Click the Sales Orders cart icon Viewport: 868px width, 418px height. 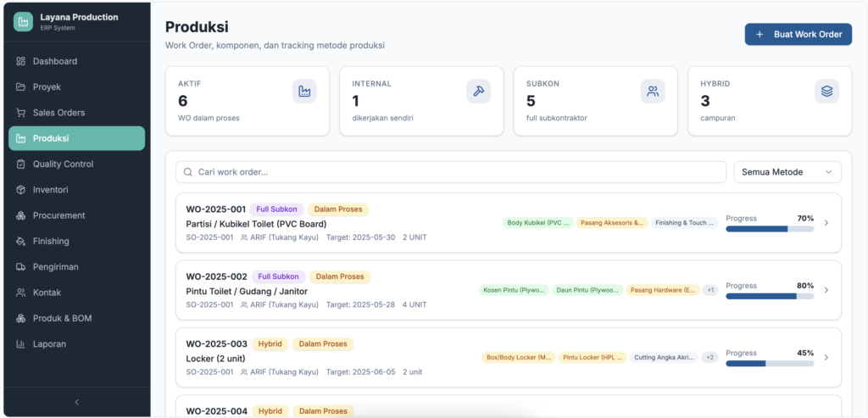click(x=21, y=113)
